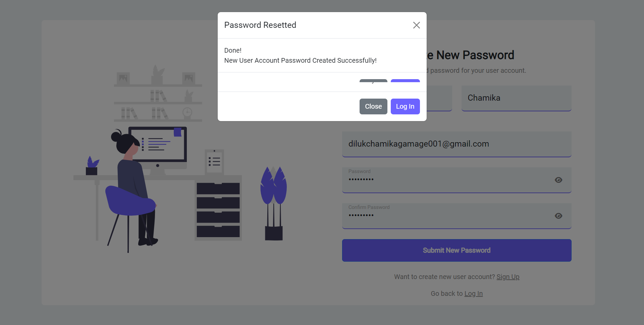644x325 pixels.
Task: Click the gray Close button in dialog
Action: tap(373, 106)
